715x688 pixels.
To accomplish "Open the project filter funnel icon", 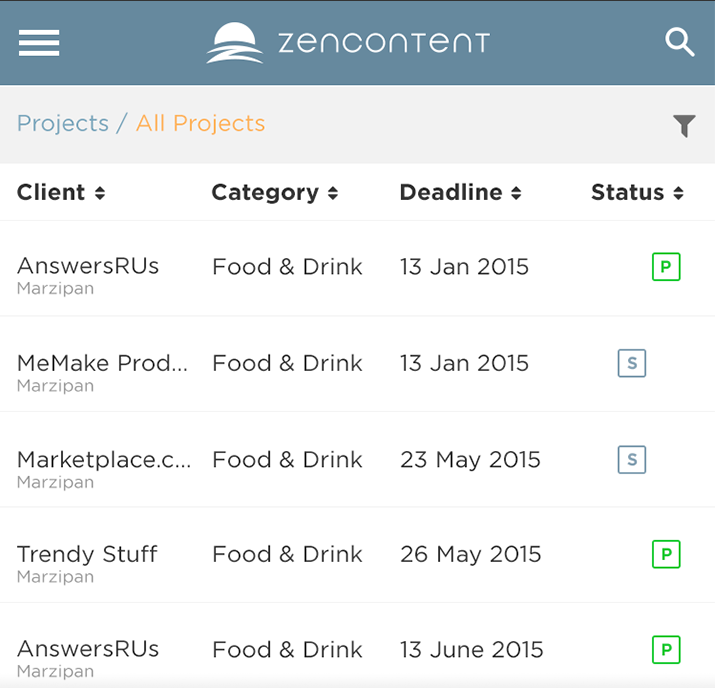I will (684, 125).
